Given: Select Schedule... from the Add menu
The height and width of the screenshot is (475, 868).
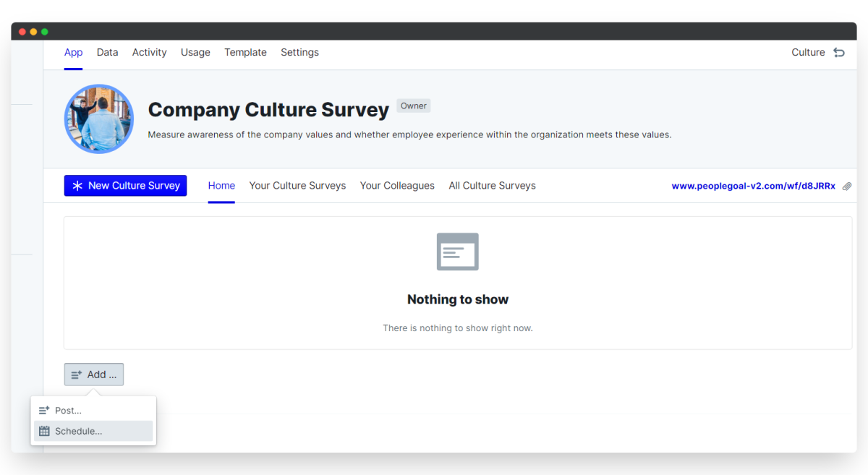Looking at the screenshot, I should (93, 431).
